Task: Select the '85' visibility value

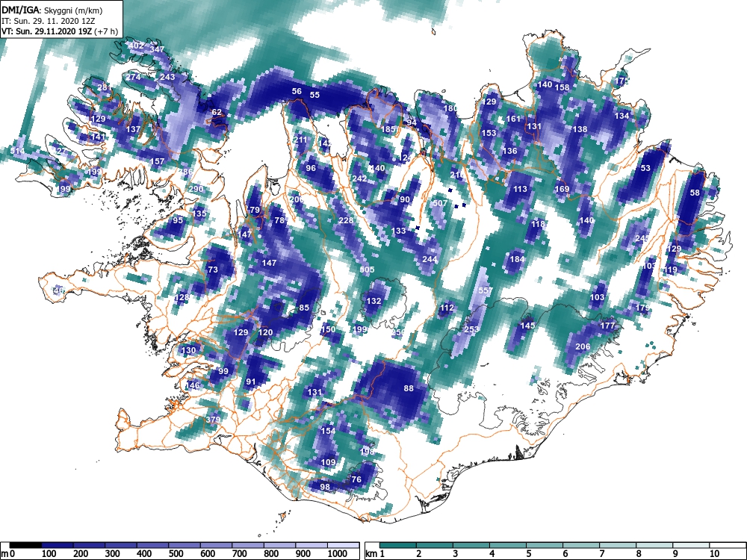Action: click(304, 308)
